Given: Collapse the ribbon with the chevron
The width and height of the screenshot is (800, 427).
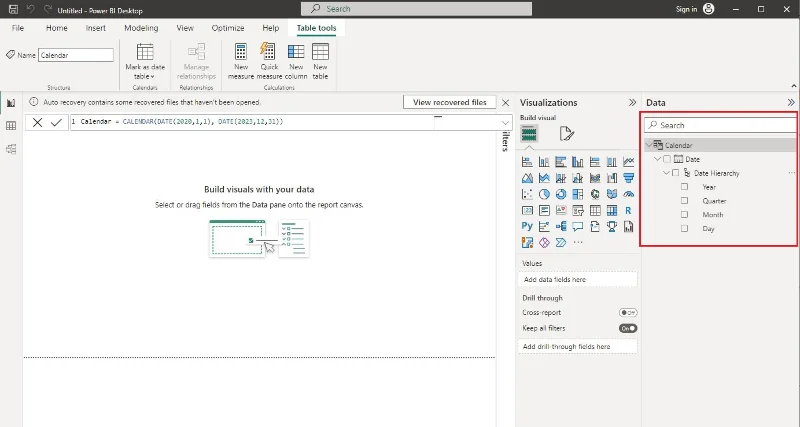Looking at the screenshot, I should 793,86.
